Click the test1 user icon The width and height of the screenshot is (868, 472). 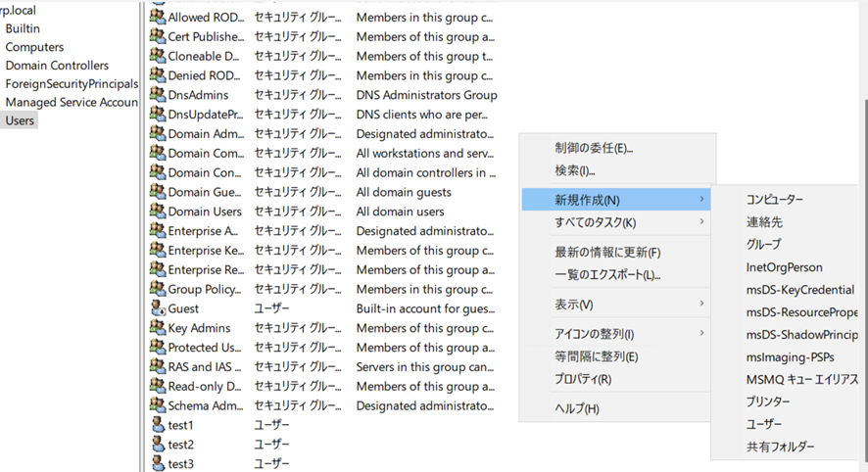159,424
